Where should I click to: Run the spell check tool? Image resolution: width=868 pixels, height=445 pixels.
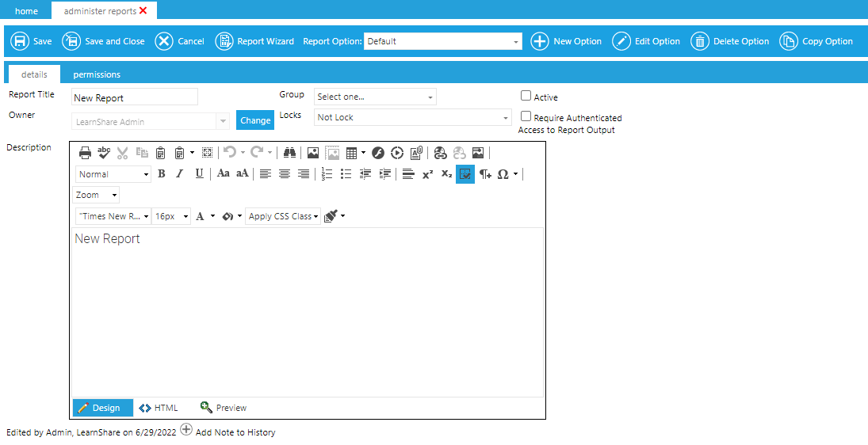[104, 153]
